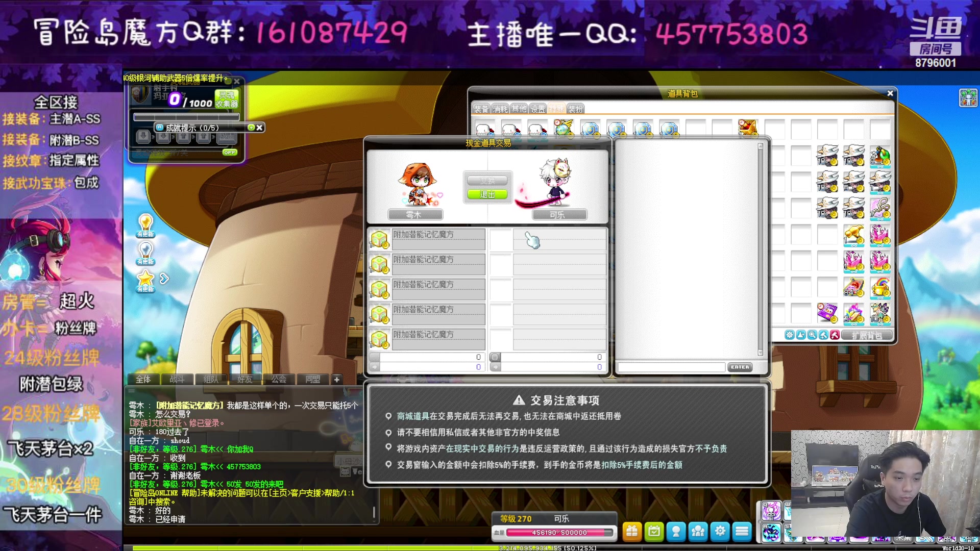Select the A quick-slot skill icon

point(771,533)
